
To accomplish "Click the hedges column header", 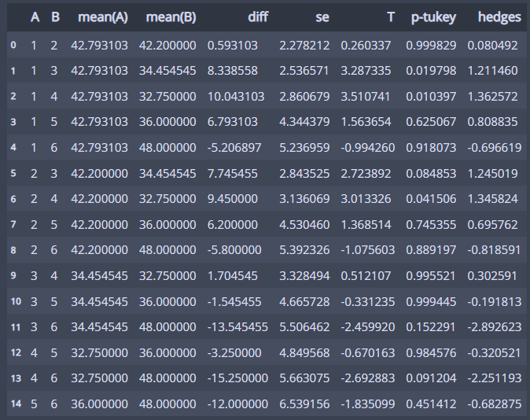I will tap(499, 17).
